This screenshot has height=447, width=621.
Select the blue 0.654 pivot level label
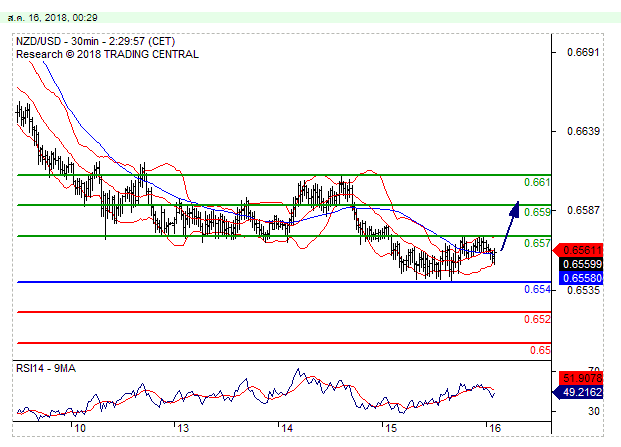(537, 289)
